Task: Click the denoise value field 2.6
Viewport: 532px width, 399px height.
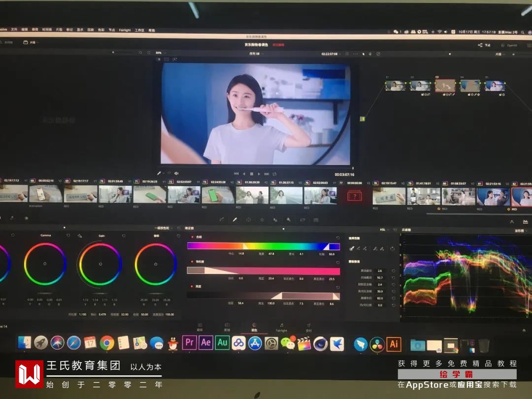Action: click(380, 271)
